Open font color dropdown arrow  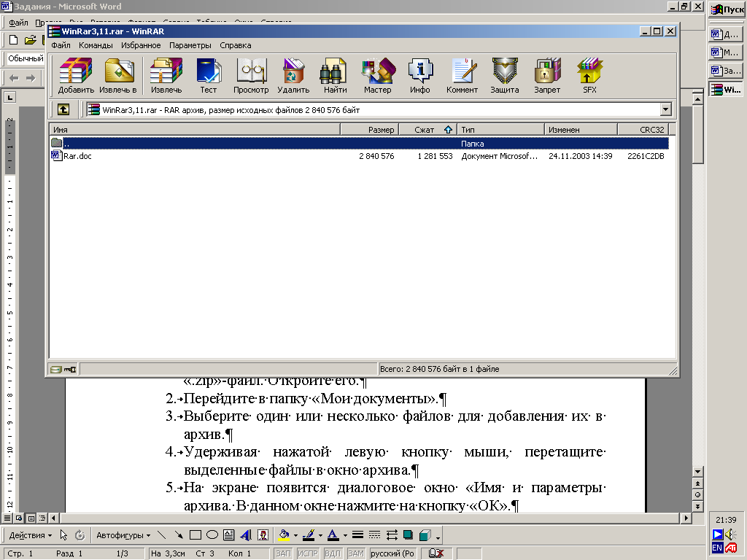(345, 535)
